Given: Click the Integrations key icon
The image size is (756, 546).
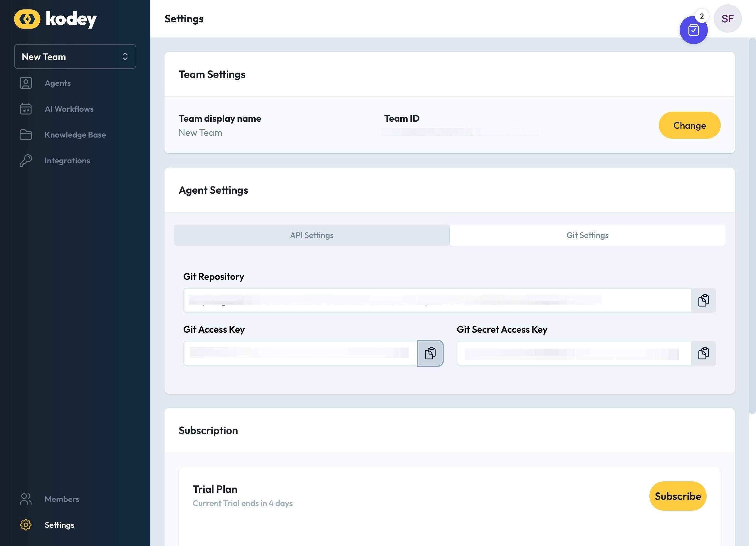Looking at the screenshot, I should click(26, 160).
